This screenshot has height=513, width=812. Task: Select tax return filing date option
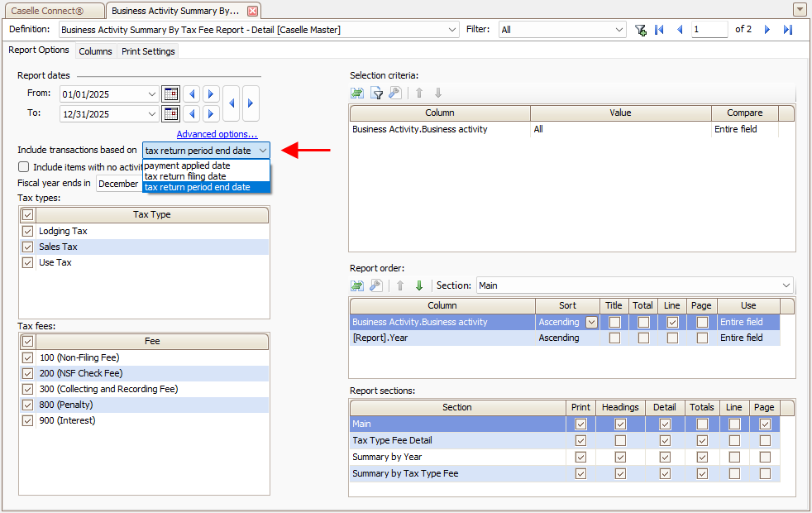185,176
